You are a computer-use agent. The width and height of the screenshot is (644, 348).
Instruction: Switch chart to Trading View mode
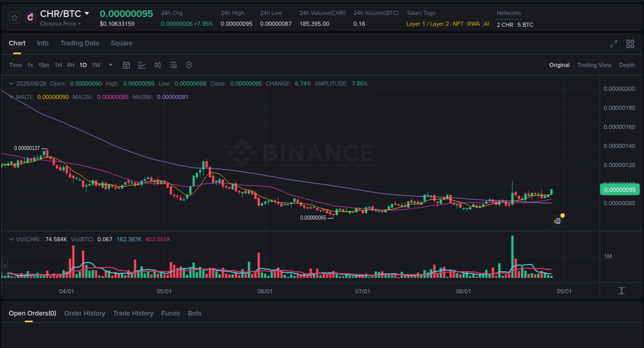click(x=594, y=65)
